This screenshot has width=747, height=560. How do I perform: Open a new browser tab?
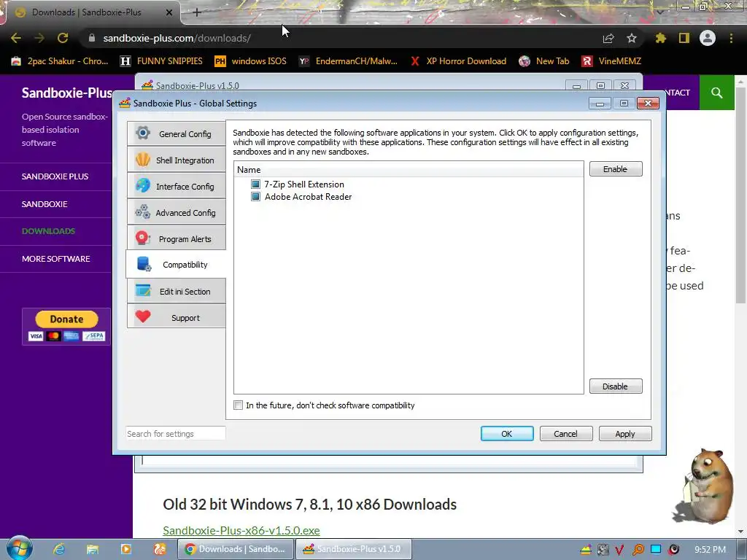point(197,12)
